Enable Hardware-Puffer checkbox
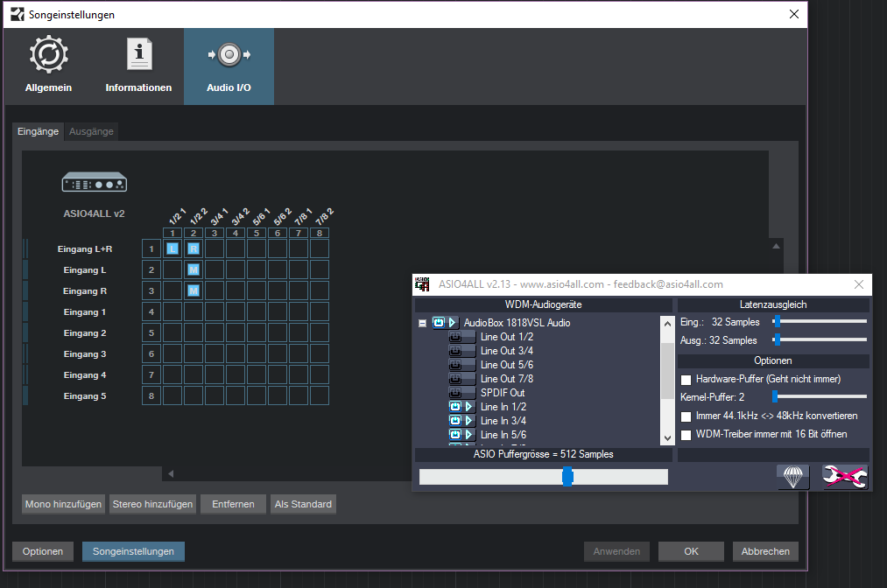The width and height of the screenshot is (887, 588). 686,379
